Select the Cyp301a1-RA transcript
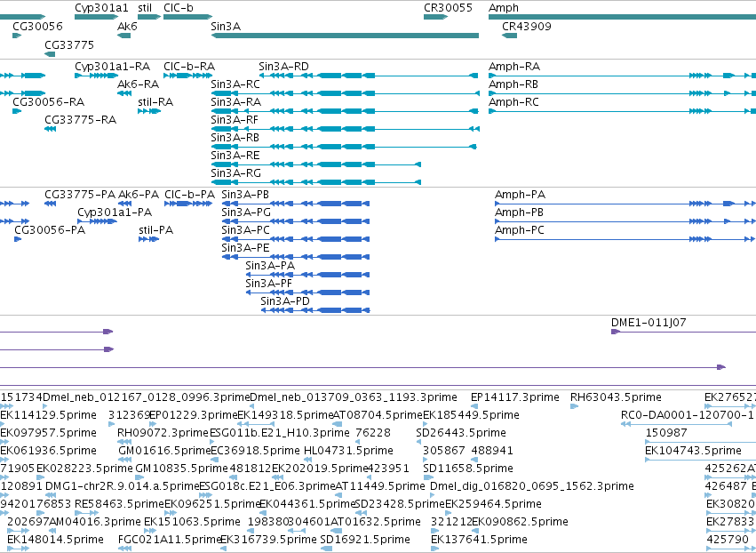Image resolution: width=756 pixels, height=553 pixels. point(97,76)
